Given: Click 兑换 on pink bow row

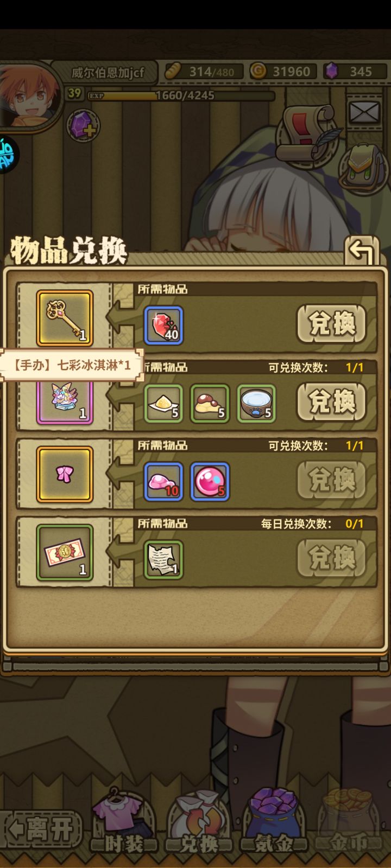Looking at the screenshot, I should coord(332,480).
